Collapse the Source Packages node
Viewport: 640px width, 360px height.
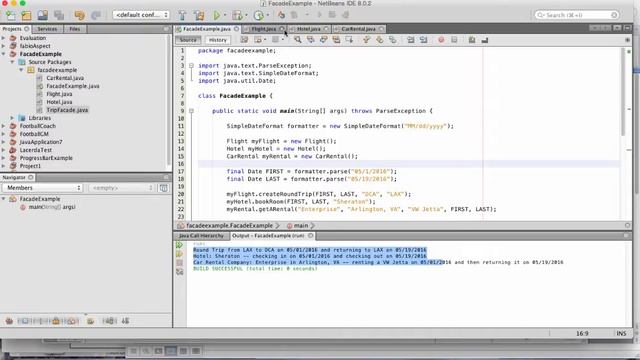point(12,62)
